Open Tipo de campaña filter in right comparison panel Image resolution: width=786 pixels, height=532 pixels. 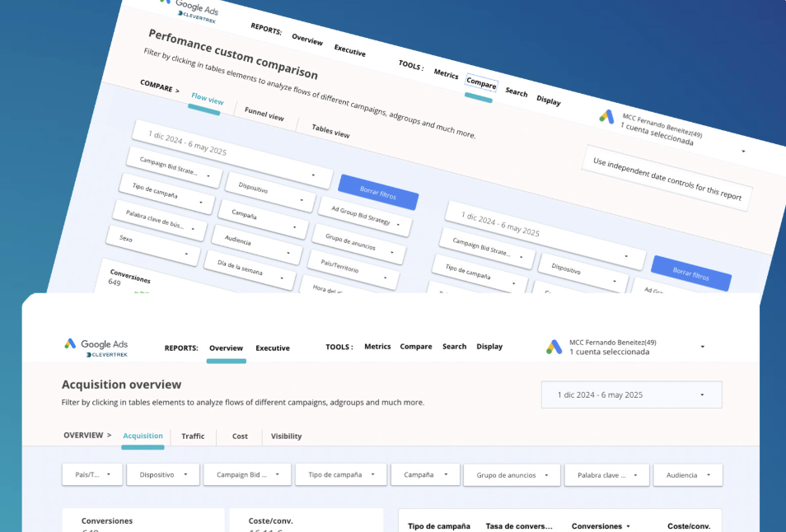[x=480, y=274]
